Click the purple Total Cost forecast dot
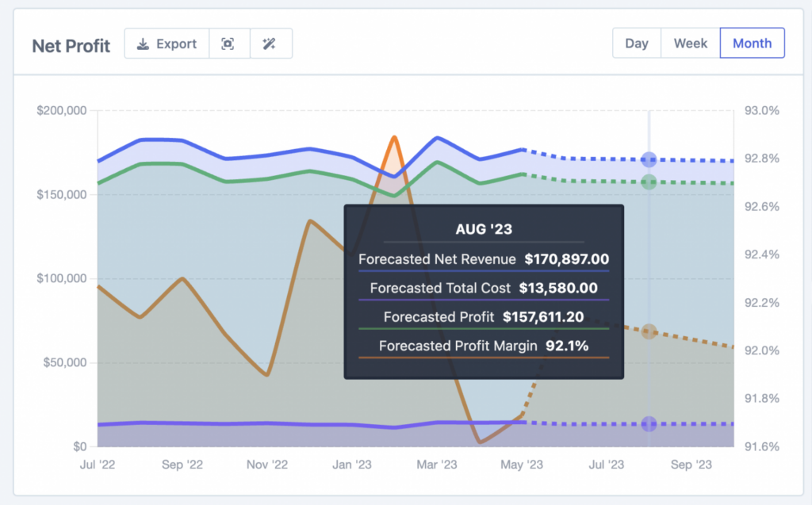This screenshot has height=505, width=812. (649, 423)
